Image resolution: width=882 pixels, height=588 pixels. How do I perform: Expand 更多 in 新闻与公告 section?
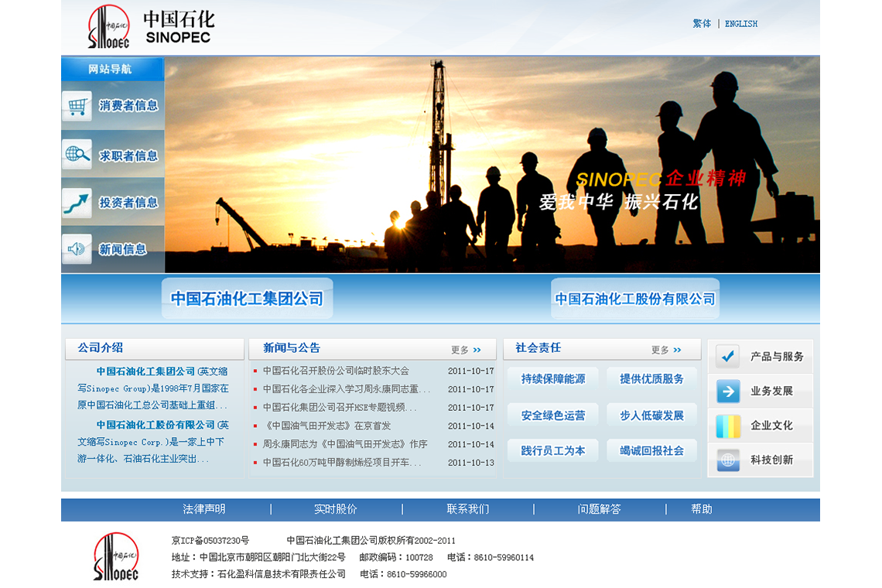(x=466, y=350)
